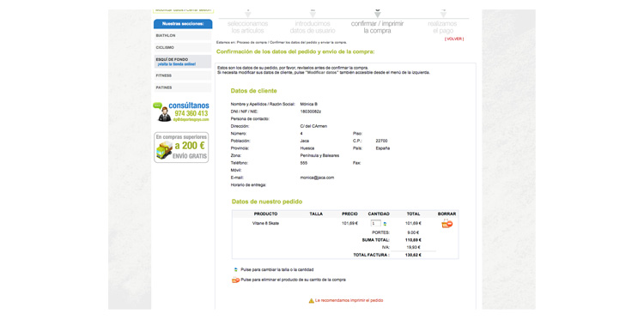
Task: Click the size/quantity change arrows icon
Action: pos(385,224)
